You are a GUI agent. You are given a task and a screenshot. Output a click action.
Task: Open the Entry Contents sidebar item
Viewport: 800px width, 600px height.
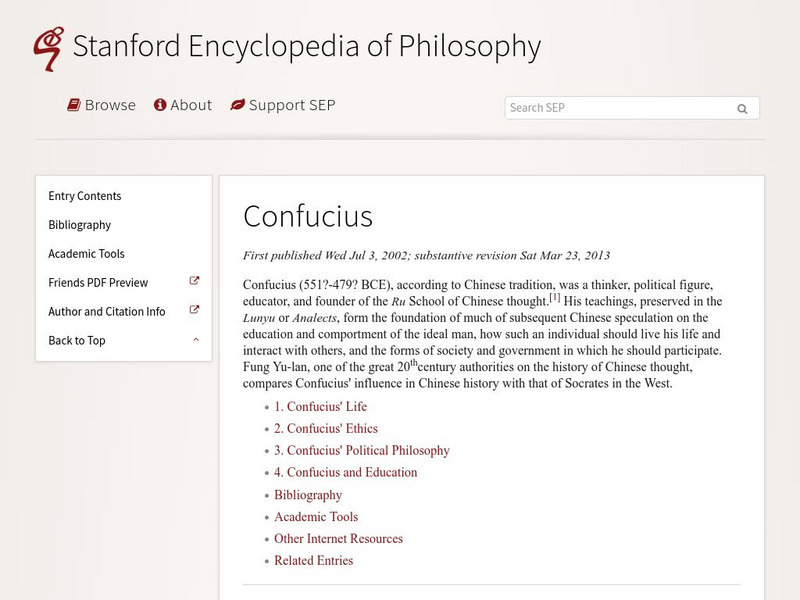tap(85, 196)
